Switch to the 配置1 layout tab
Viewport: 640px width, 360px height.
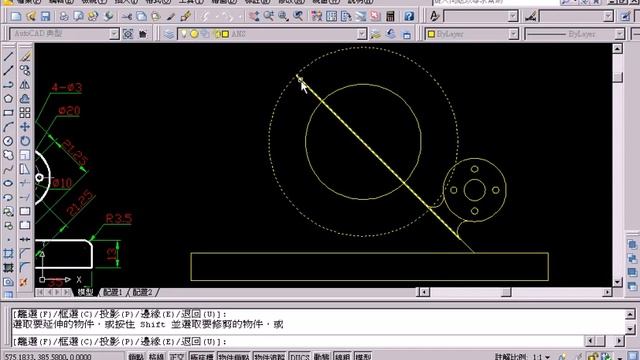(113, 292)
